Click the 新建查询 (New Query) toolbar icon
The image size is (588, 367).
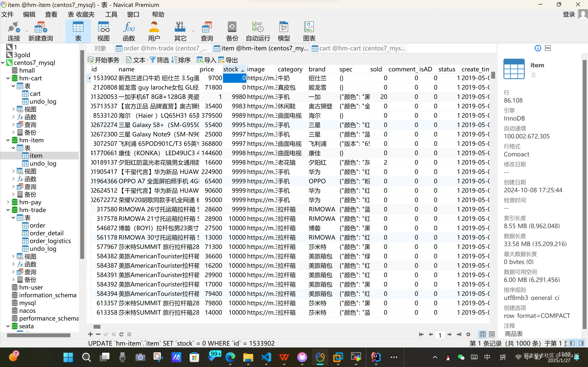click(x=41, y=31)
